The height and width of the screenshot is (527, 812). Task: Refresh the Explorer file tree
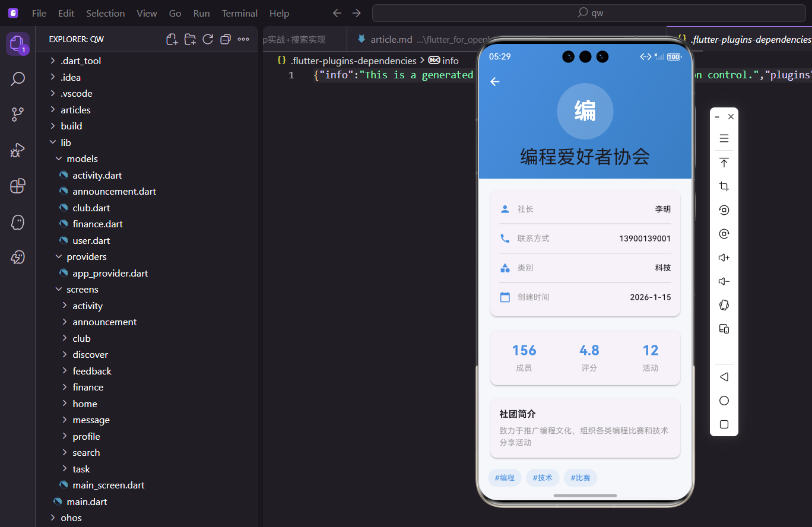[208, 39]
